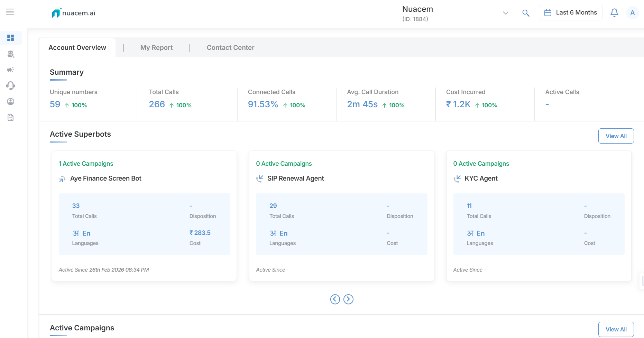Image resolution: width=644 pixels, height=338 pixels.
Task: Click the ₹ 283.5 cost value
Action: [x=200, y=233]
